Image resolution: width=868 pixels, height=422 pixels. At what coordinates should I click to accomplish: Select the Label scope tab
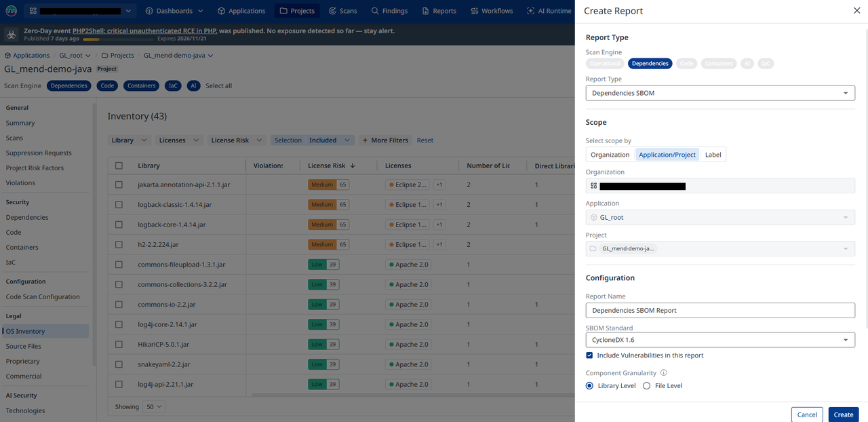coord(713,155)
